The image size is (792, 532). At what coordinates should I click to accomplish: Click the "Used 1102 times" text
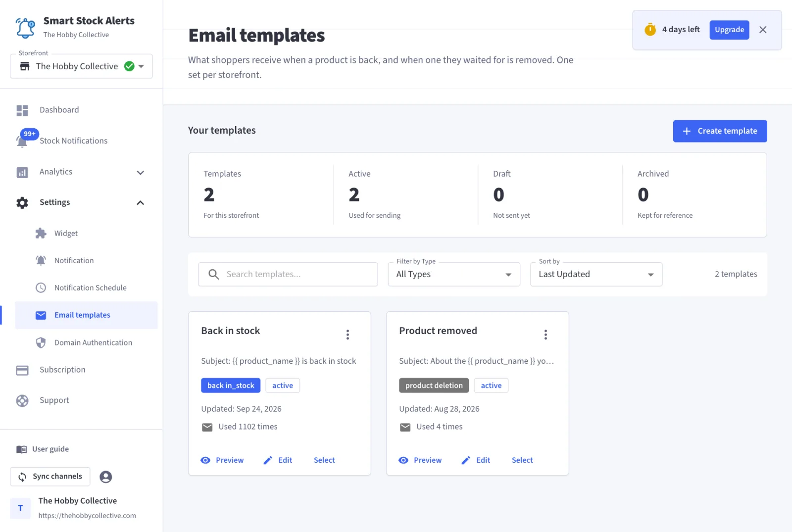pos(248,427)
